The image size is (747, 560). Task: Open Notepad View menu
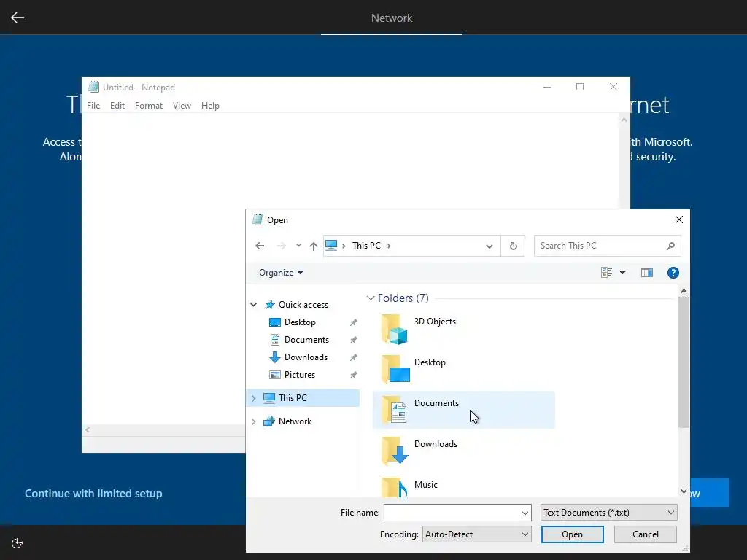tap(182, 106)
